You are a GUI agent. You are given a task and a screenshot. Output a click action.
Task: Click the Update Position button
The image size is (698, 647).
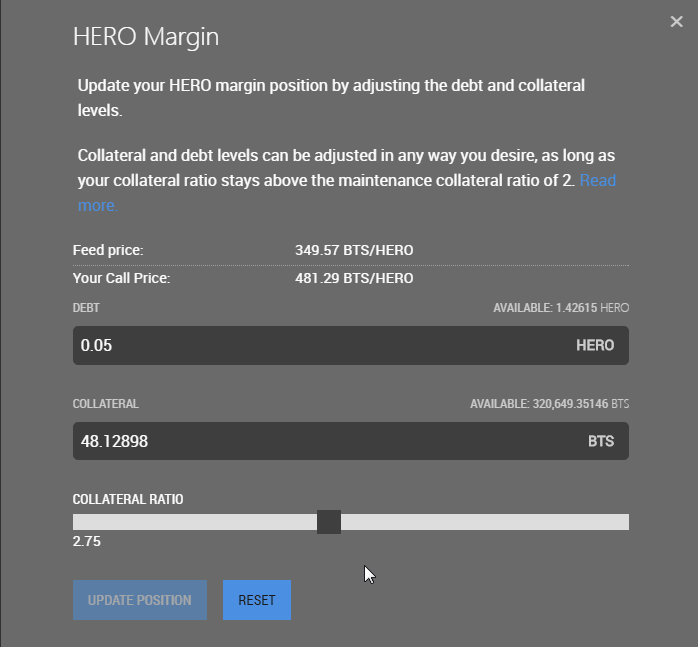click(140, 600)
